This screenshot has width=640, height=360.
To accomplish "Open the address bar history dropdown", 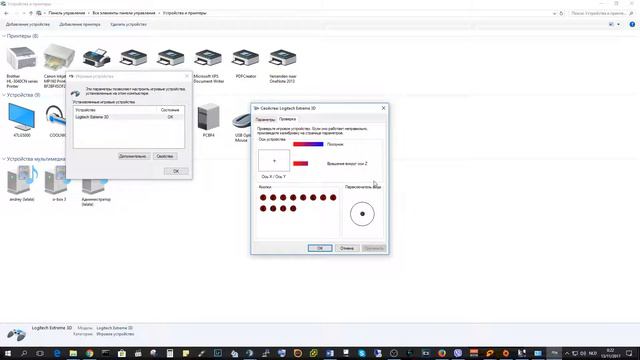I will [x=554, y=13].
